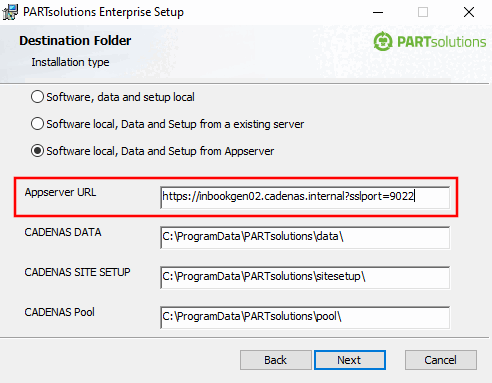Click the 'CADENAS DATA' label text

pos(63,232)
